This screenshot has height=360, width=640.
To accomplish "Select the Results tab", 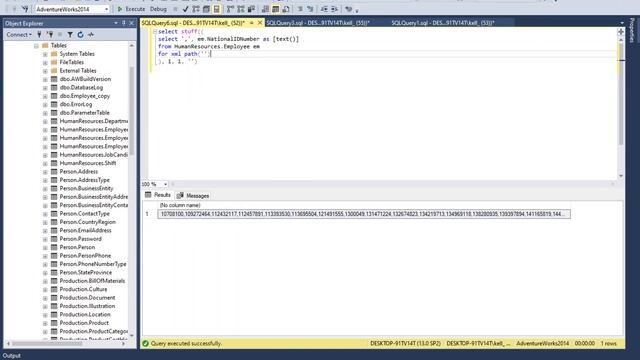I will pos(158,195).
